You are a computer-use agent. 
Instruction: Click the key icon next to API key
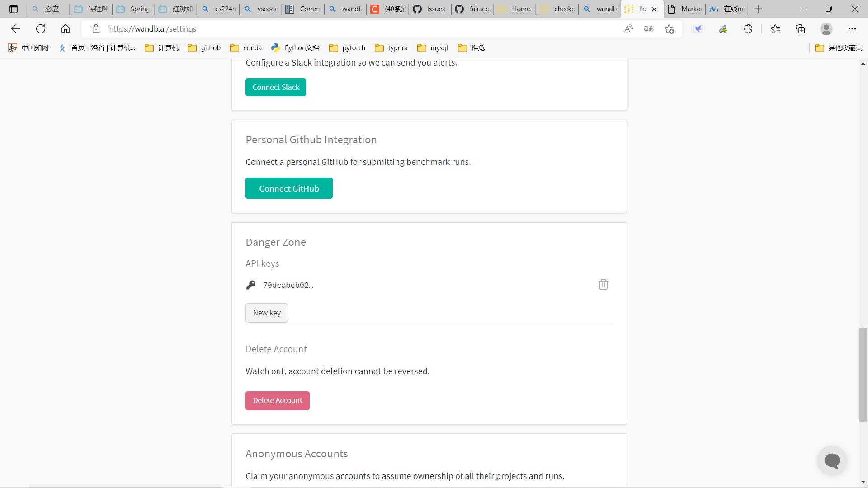point(250,285)
